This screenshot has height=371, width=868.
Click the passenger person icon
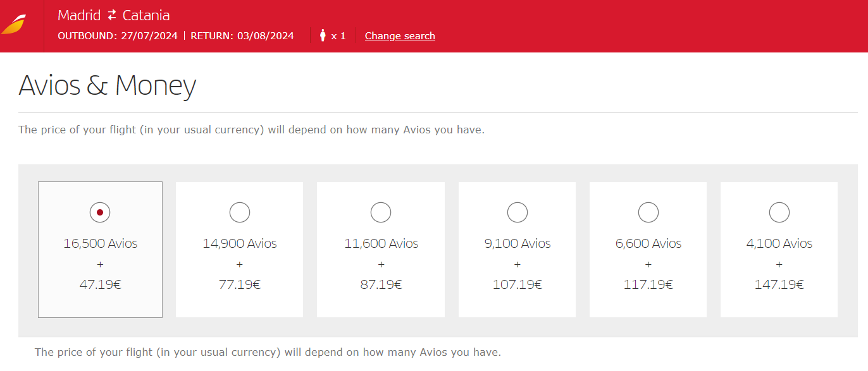click(323, 35)
